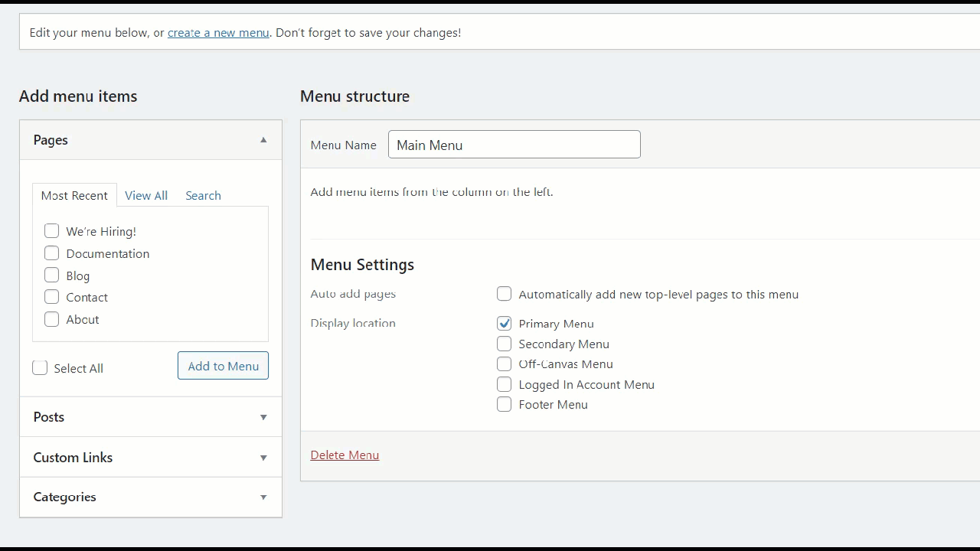Click the Custom Links panel heading
Screen dimensions: 980x551
click(x=73, y=458)
